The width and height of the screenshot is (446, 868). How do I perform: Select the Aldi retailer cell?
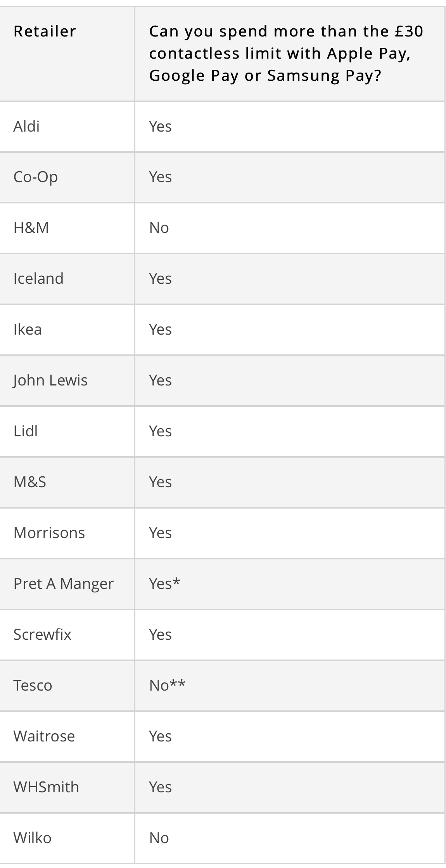pos(26,126)
